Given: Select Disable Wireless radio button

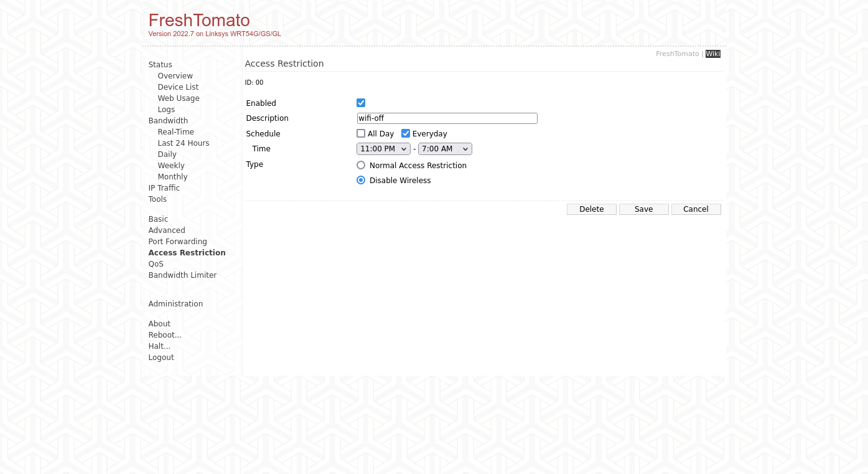Looking at the screenshot, I should (x=361, y=180).
